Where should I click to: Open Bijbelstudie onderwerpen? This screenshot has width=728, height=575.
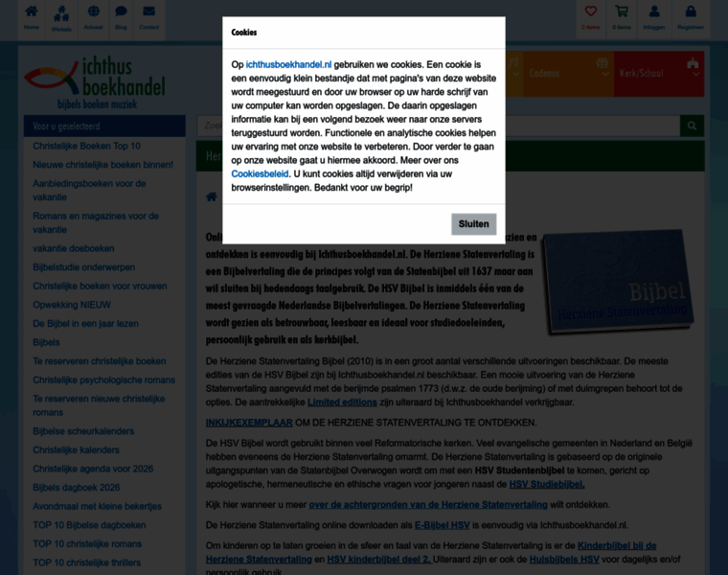point(84,267)
